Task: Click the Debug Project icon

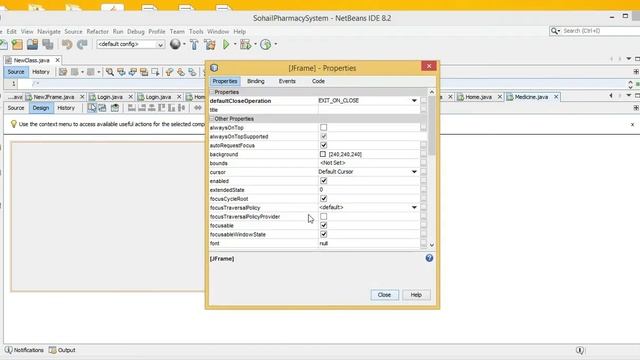Action: coord(245,44)
